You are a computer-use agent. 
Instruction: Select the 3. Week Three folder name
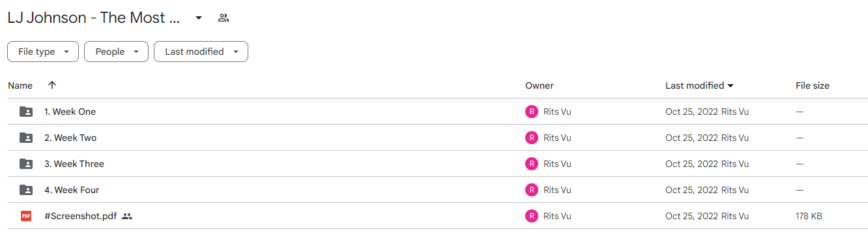[74, 164]
